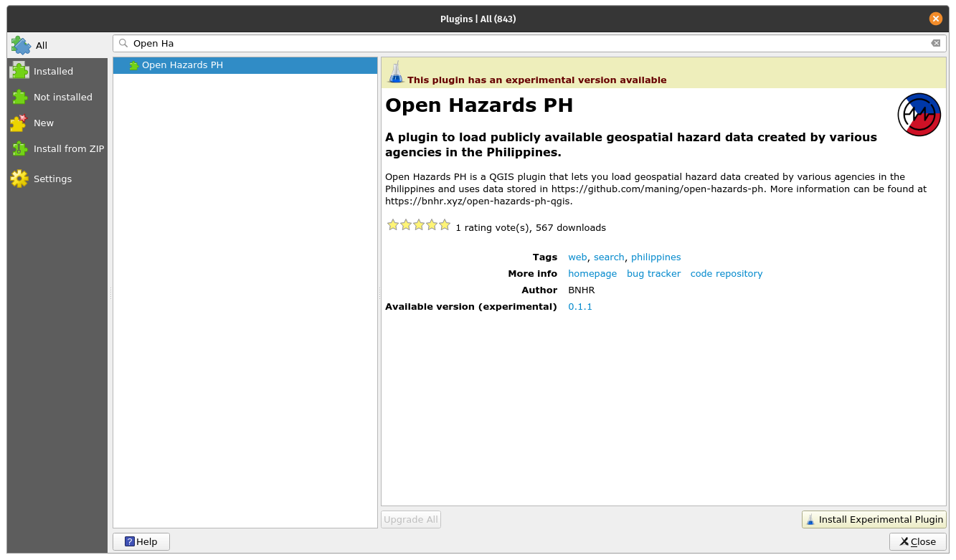This screenshot has height=560, width=956.
Task: Click the Open Hazards PH logo
Action: click(919, 115)
